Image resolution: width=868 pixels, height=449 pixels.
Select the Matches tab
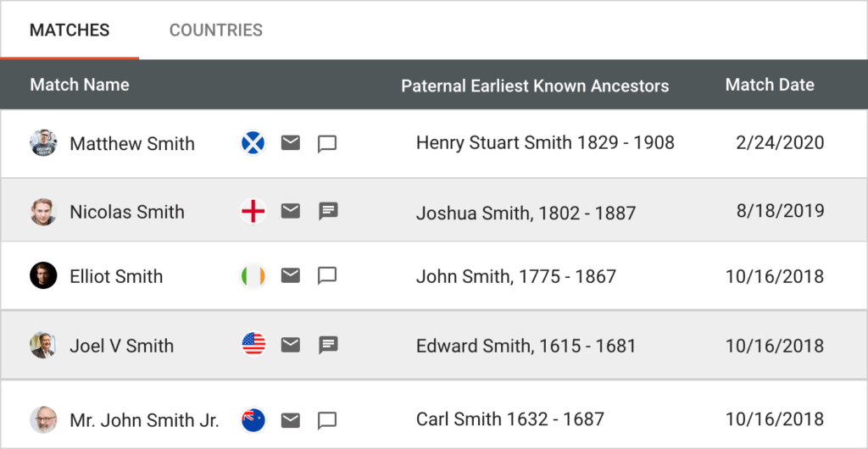[70, 30]
